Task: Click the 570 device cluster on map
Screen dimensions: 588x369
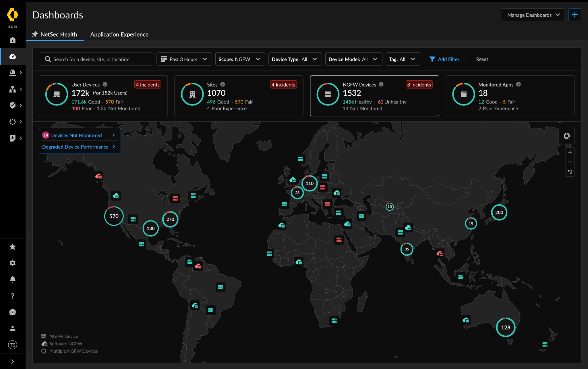Action: point(114,216)
